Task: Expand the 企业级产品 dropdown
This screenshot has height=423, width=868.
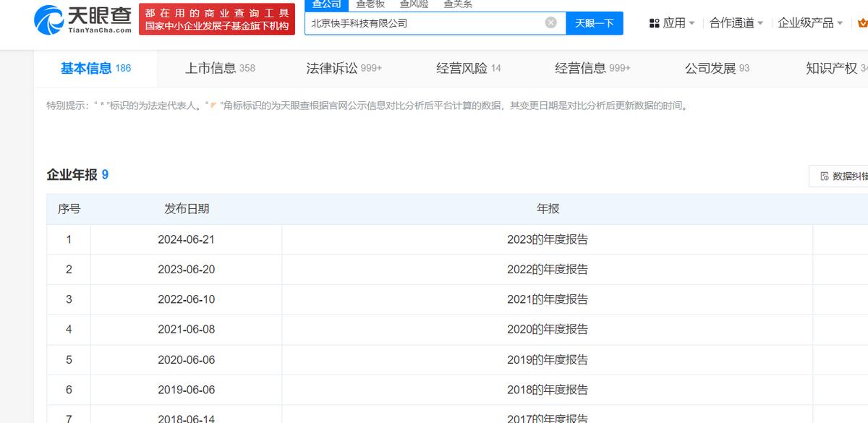Action: pyautogui.click(x=810, y=23)
